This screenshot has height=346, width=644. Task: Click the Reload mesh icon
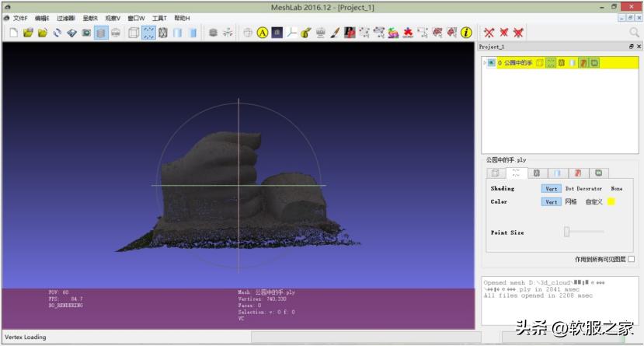pos(57,33)
